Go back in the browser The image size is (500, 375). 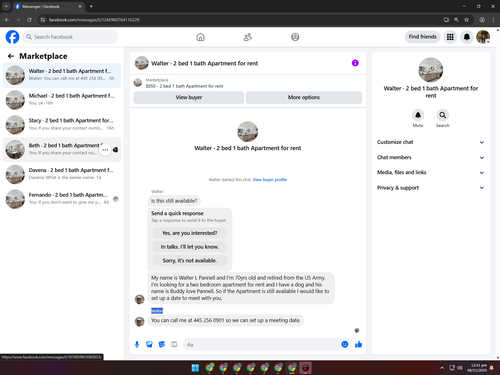click(7, 20)
